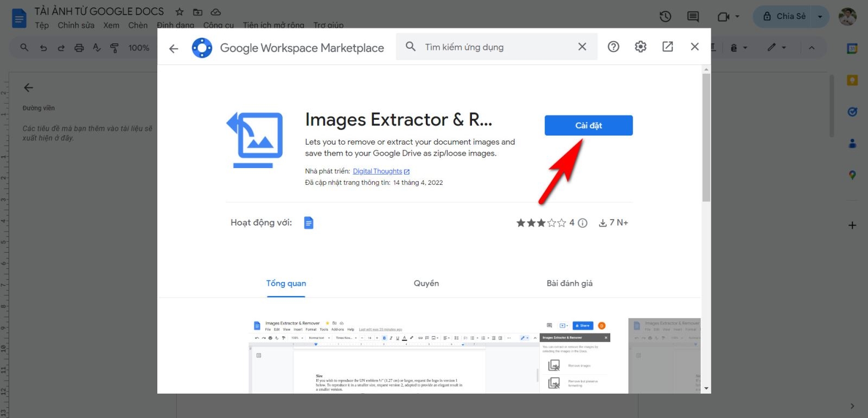Open the Chèn menu

[x=138, y=25]
